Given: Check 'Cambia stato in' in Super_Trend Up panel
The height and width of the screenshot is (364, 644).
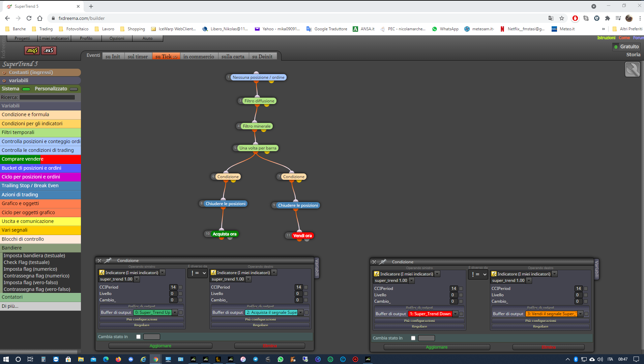Looking at the screenshot, I should 138,337.
